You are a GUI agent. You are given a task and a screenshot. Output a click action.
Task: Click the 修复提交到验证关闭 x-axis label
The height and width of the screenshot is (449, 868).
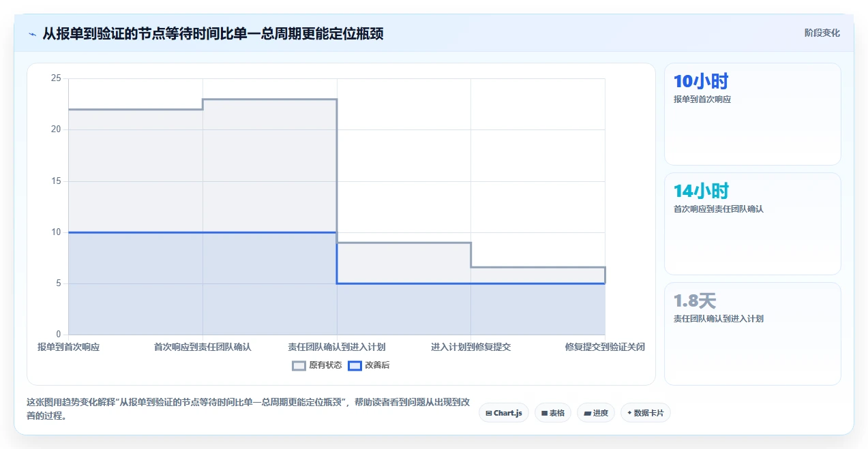605,347
